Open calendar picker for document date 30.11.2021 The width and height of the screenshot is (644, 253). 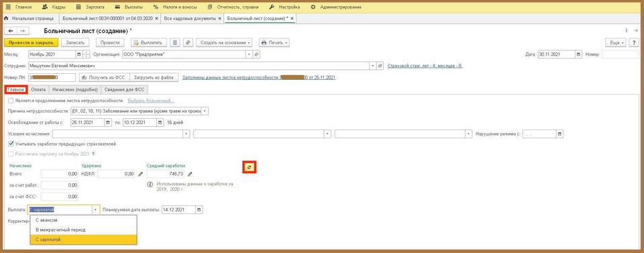click(578, 54)
